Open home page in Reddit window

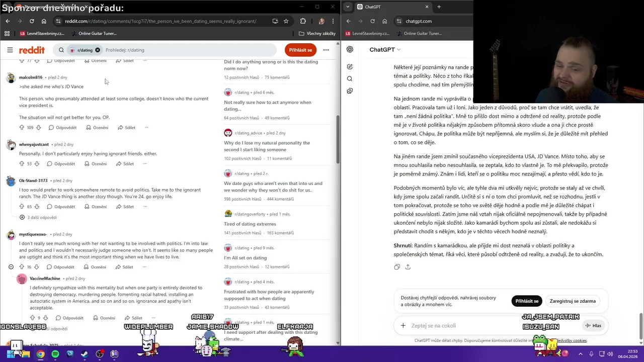coord(44,21)
